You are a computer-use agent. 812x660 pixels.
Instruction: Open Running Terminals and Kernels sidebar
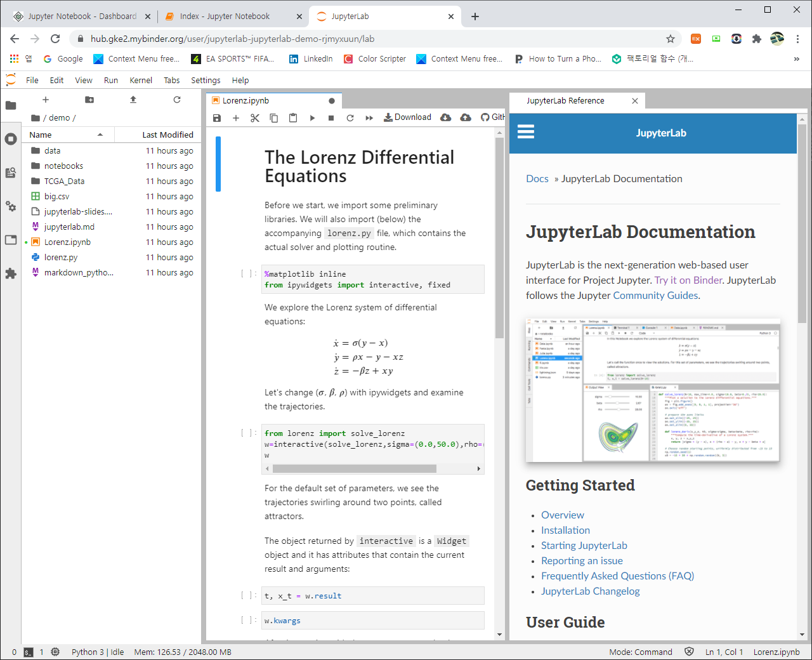pyautogui.click(x=11, y=139)
